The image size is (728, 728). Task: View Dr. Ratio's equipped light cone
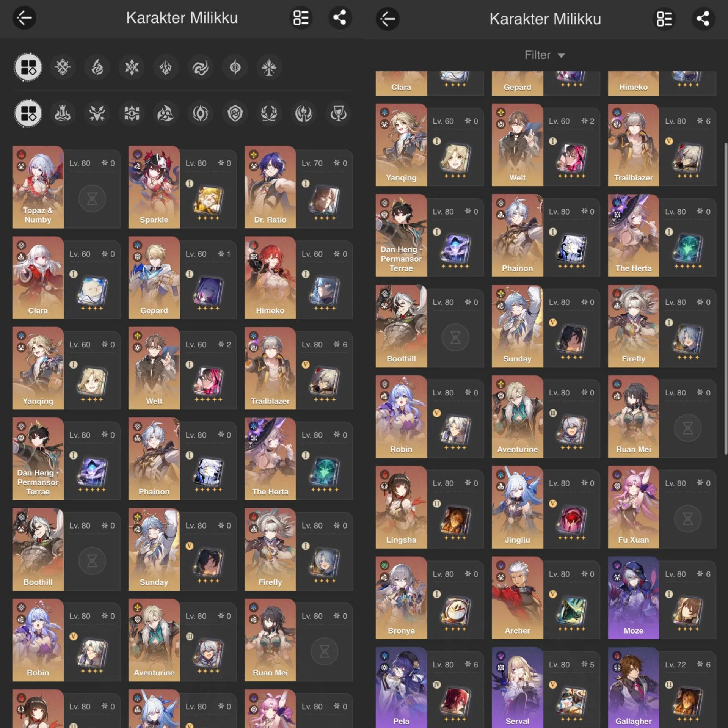pyautogui.click(x=325, y=201)
